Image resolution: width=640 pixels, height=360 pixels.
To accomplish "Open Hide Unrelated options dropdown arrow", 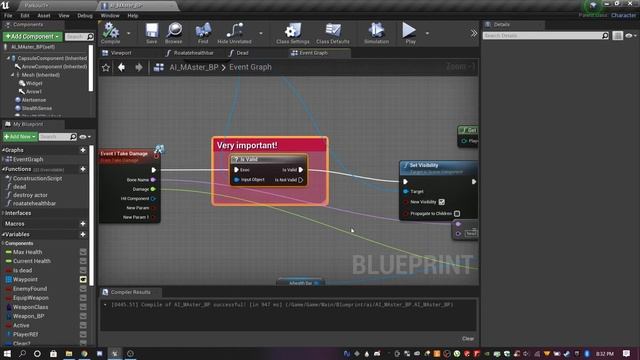I will tap(261, 33).
